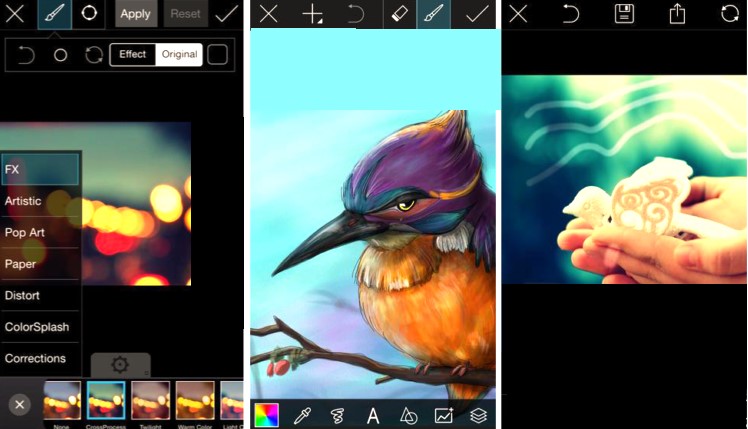Tap the rounded square shape option
Image resolution: width=748 pixels, height=429 pixels.
(217, 54)
